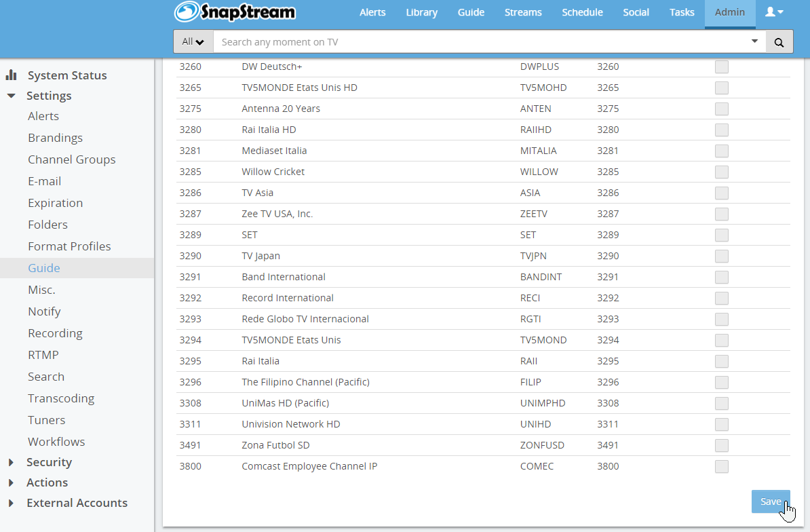Screen dimensions: 810x532
Task: Open Recording settings
Action: tap(55, 333)
